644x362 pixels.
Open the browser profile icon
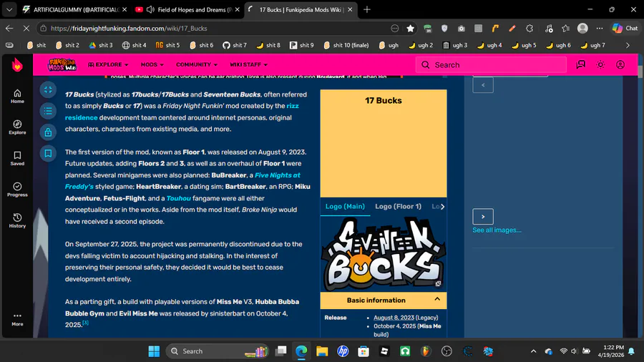pos(582,29)
